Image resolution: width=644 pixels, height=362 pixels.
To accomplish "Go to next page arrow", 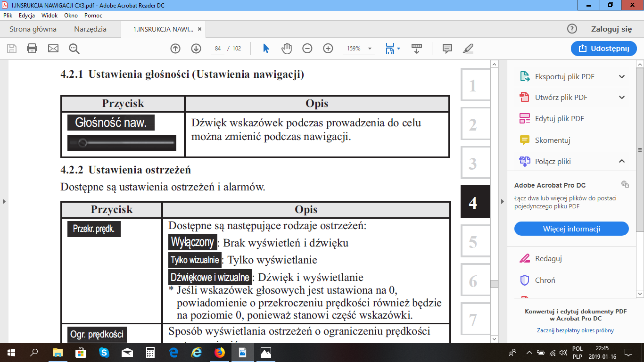I will 196,49.
